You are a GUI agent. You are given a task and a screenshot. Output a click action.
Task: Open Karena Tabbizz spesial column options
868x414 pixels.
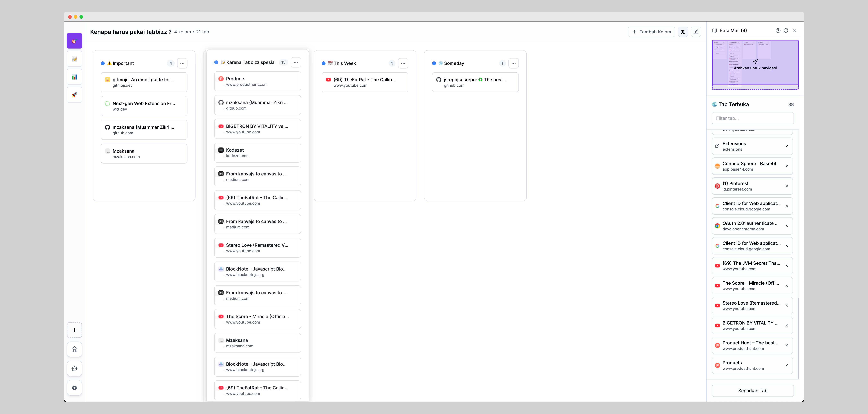click(x=296, y=62)
